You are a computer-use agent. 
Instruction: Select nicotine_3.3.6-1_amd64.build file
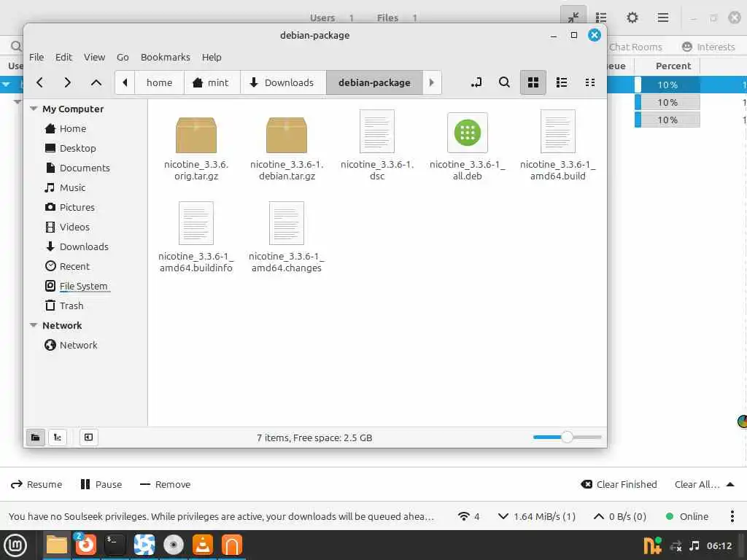point(558,145)
